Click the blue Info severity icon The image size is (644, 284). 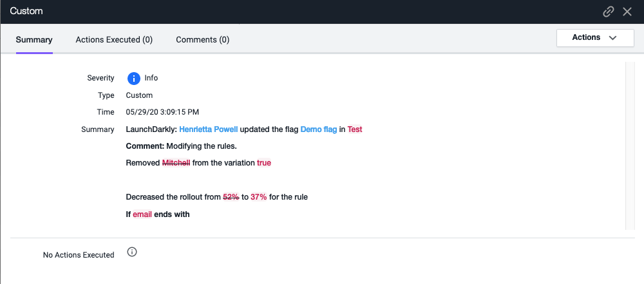click(x=133, y=79)
